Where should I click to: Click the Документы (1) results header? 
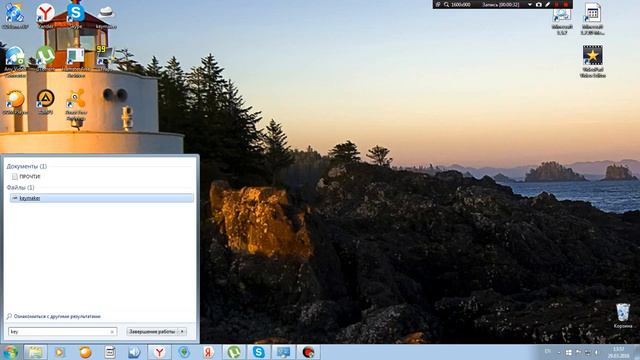coord(27,167)
